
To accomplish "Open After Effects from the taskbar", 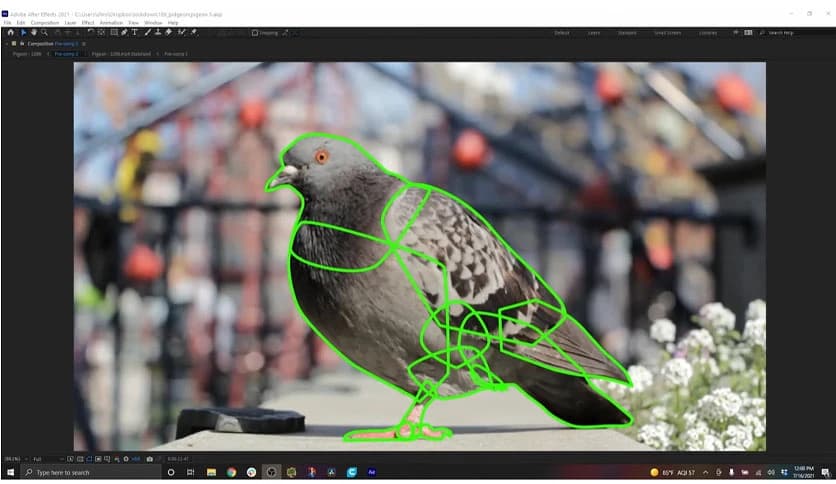I will click(x=372, y=472).
